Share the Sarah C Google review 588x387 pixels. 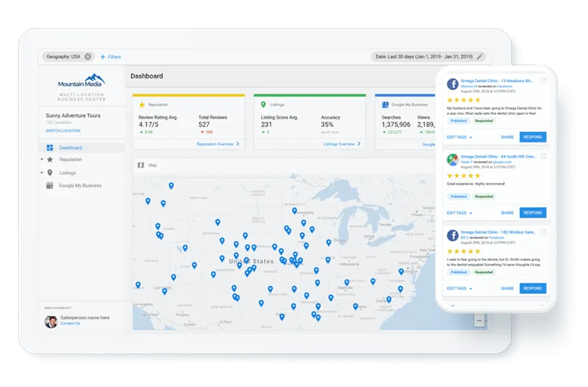click(x=507, y=213)
